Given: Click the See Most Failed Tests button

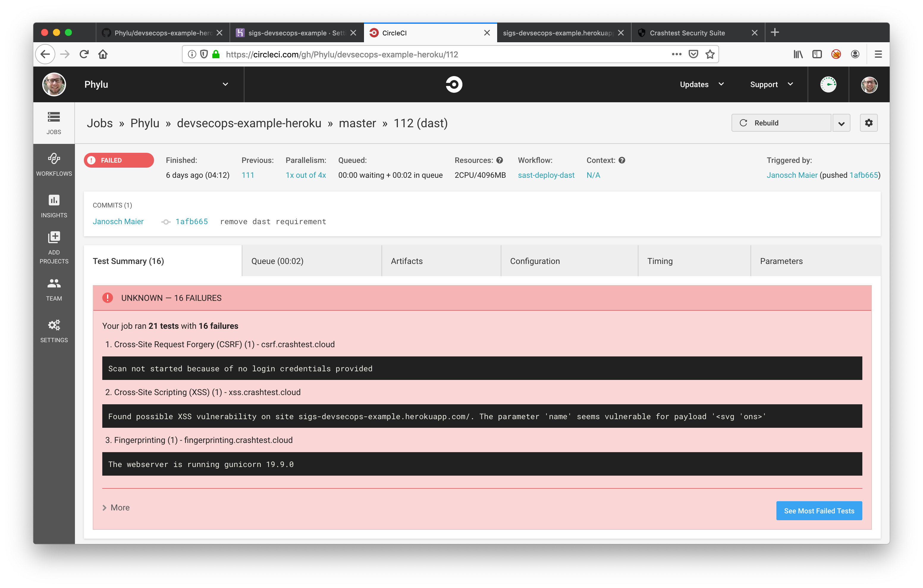Looking at the screenshot, I should click(819, 511).
